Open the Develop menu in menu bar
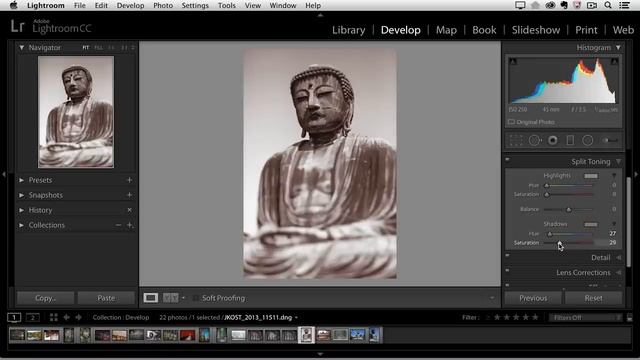640x360 pixels. [130, 5]
